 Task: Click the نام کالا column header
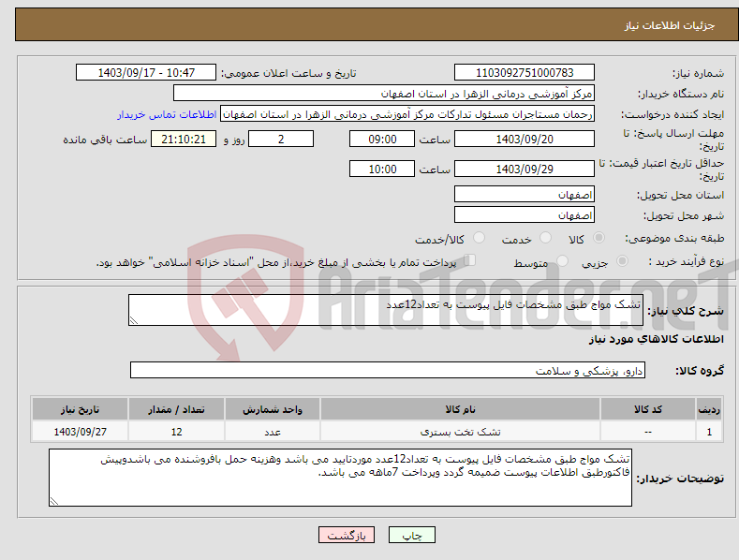tap(460, 409)
